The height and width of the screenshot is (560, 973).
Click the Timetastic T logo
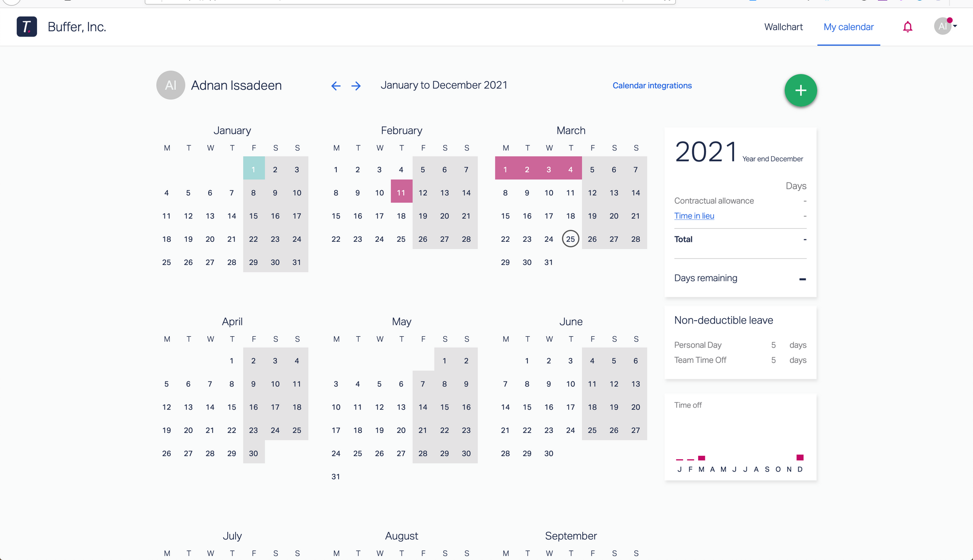27,27
